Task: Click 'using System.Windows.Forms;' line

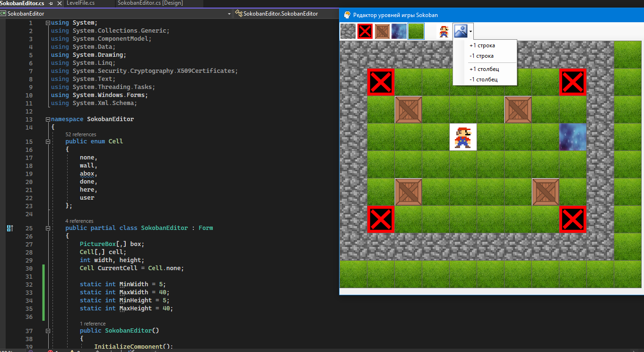Action: (99, 95)
